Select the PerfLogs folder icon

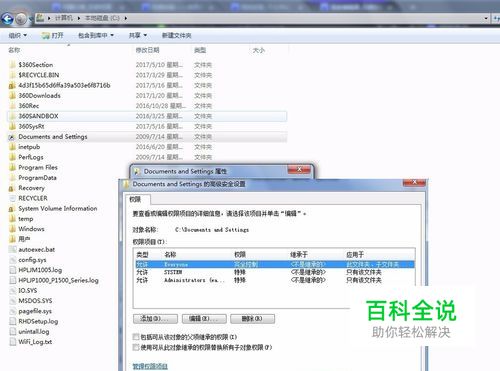12,157
